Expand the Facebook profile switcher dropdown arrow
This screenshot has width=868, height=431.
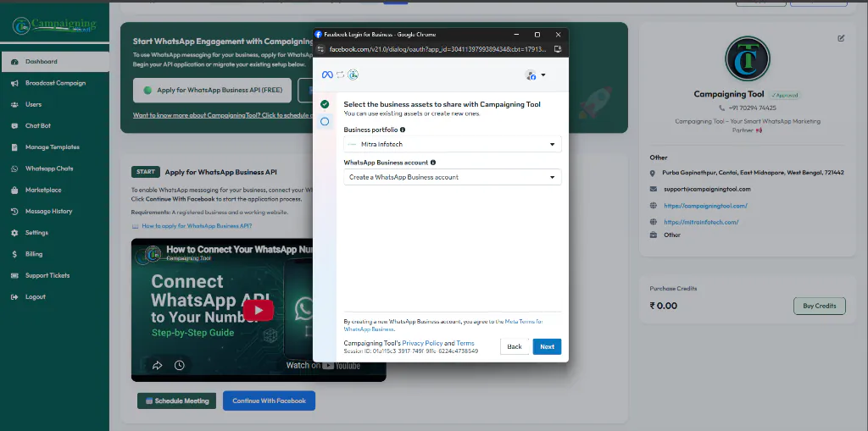pos(543,75)
